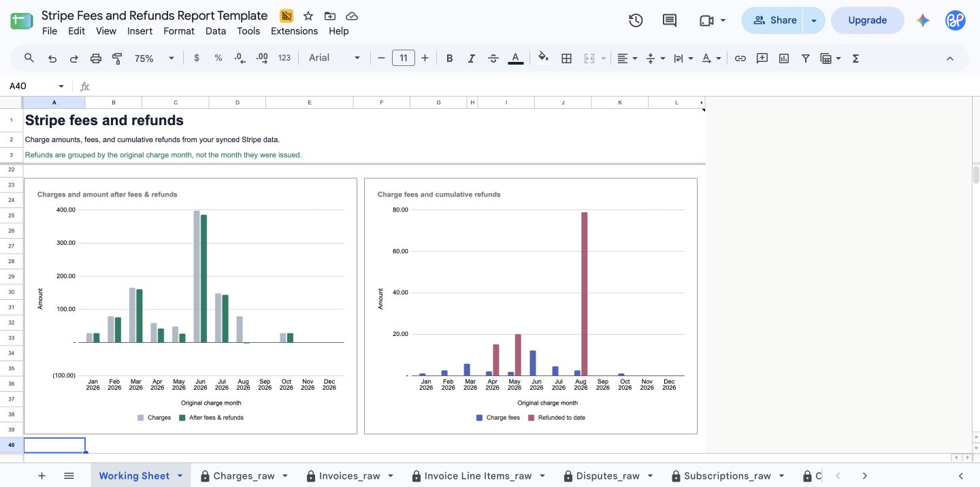Viewport: 980px width, 487px height.
Task: Open the Format menu
Action: pos(179,31)
